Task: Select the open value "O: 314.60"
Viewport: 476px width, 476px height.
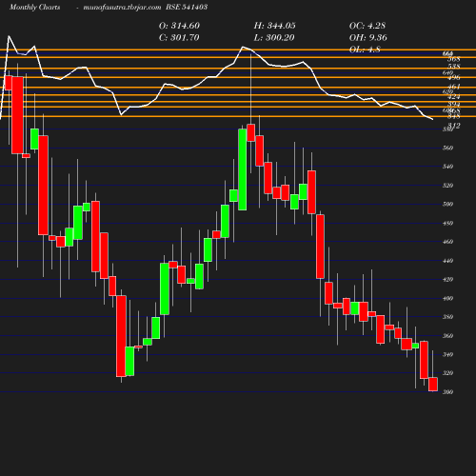Action: coord(179,26)
